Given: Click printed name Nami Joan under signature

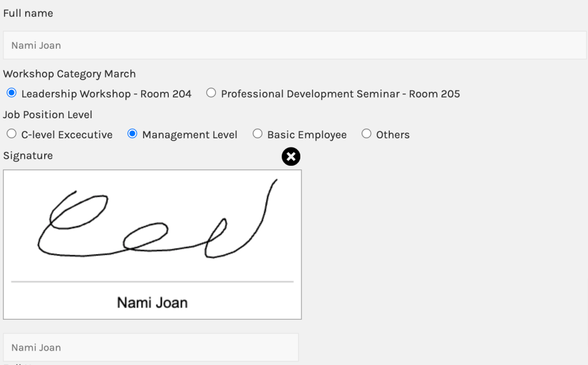Looking at the screenshot, I should (152, 302).
